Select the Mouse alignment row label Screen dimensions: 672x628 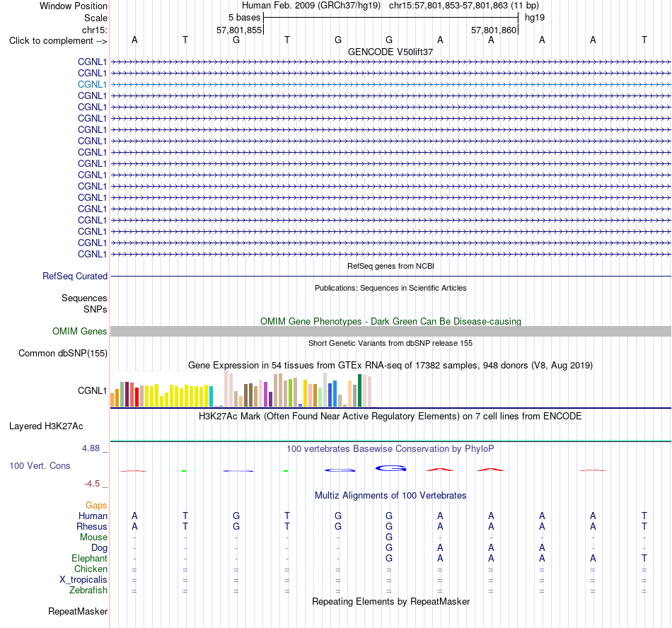(x=93, y=537)
